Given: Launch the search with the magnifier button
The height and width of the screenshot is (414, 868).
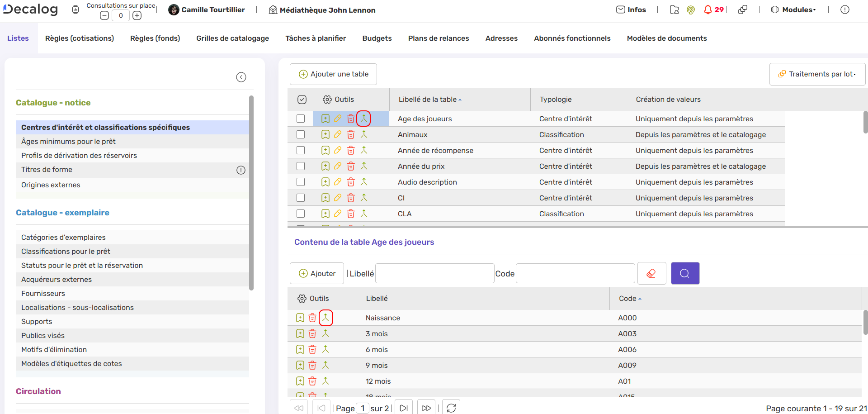Looking at the screenshot, I should 685,273.
